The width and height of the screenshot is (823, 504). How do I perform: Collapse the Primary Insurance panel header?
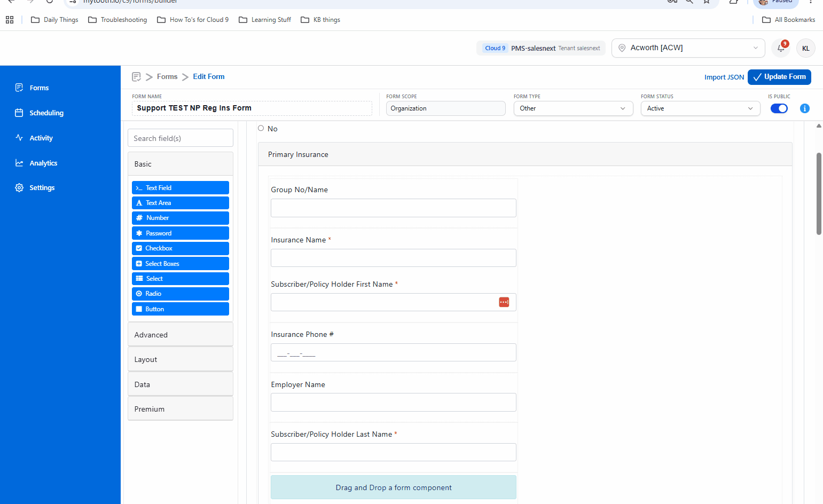525,154
